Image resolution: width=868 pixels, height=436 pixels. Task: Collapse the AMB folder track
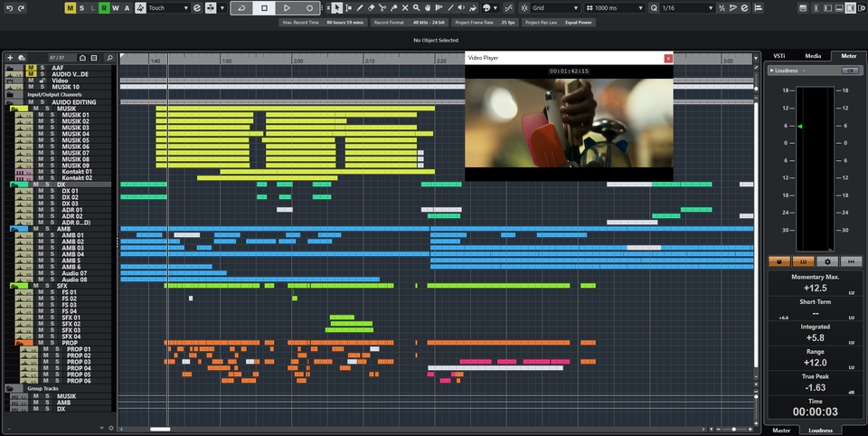click(x=19, y=229)
